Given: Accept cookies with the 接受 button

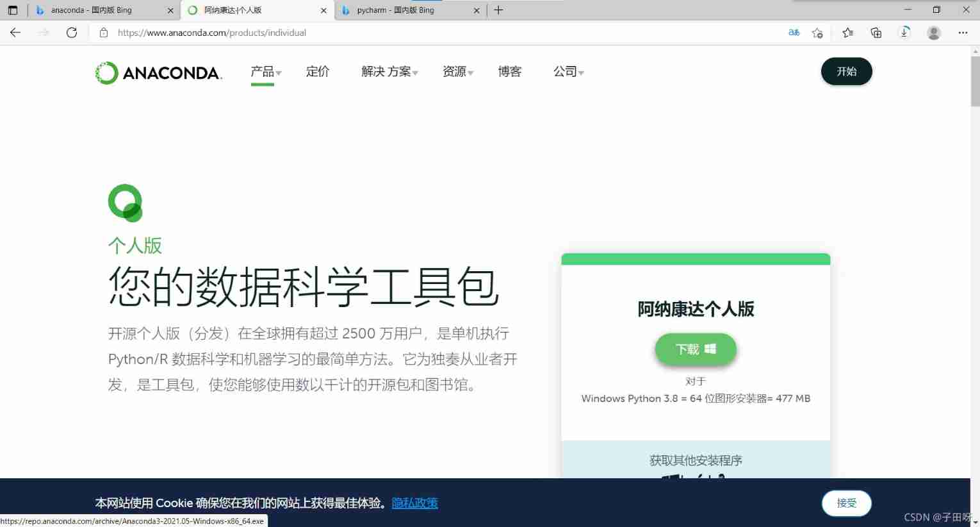Looking at the screenshot, I should pyautogui.click(x=847, y=503).
